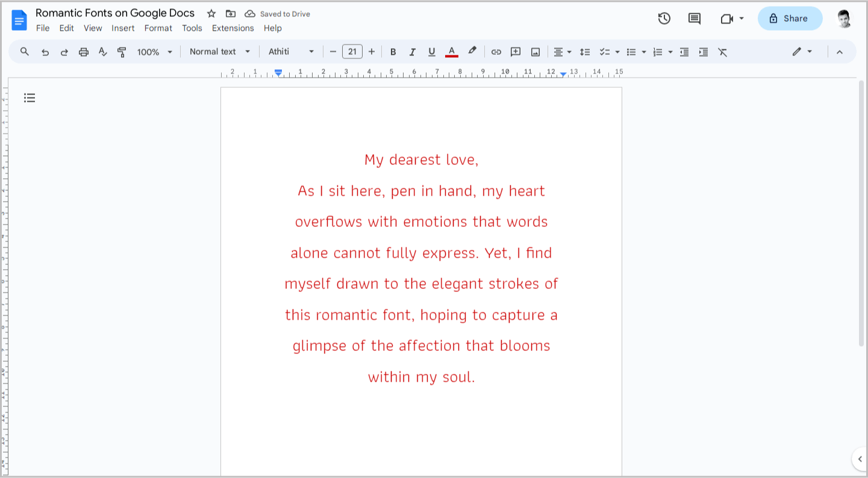
Task: Show the side panel arrow
Action: coord(860,459)
